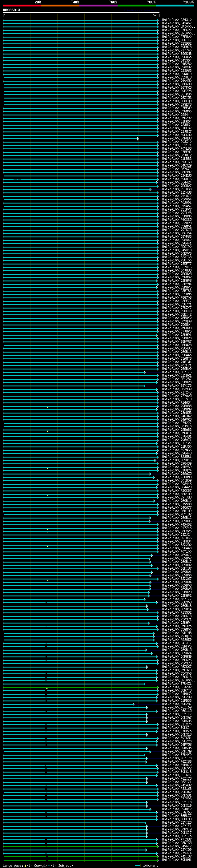The height and width of the screenshot is (868, 197).
Task: Select hit label UniRef100_P14634
Action: (177, 402)
